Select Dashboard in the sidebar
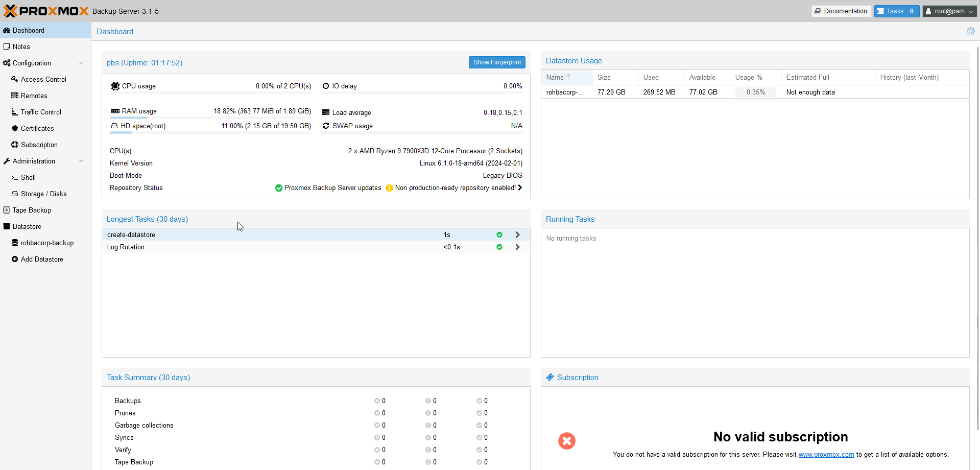 point(45,30)
